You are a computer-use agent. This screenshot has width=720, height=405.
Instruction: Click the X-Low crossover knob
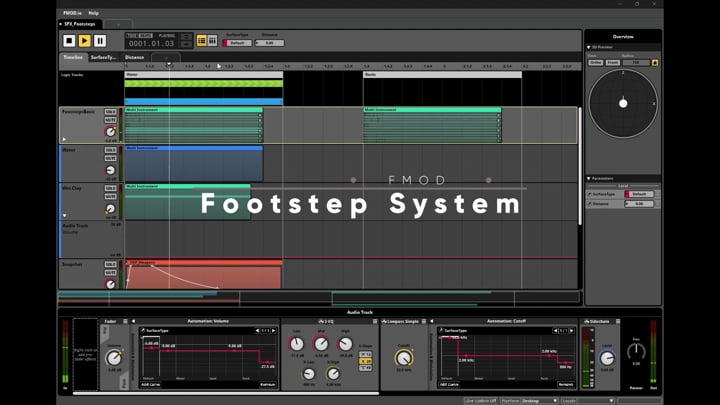309,374
